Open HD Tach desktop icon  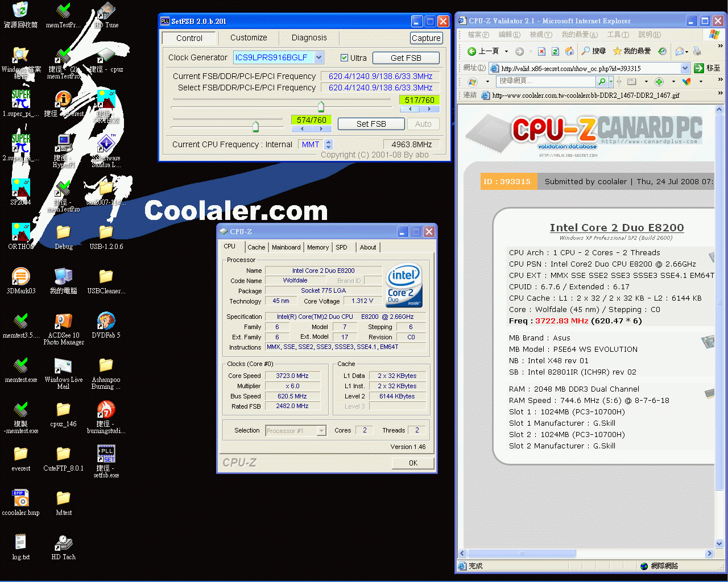point(64,543)
